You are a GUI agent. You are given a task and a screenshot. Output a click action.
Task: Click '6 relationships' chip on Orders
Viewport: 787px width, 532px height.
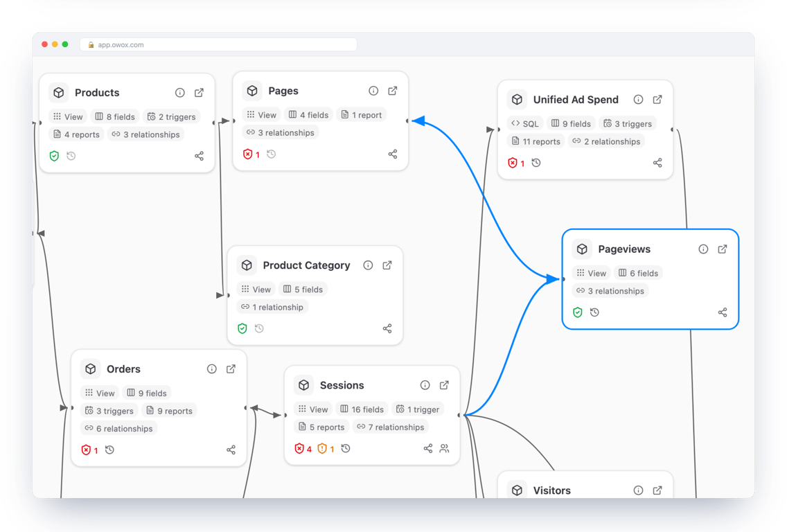pos(119,429)
